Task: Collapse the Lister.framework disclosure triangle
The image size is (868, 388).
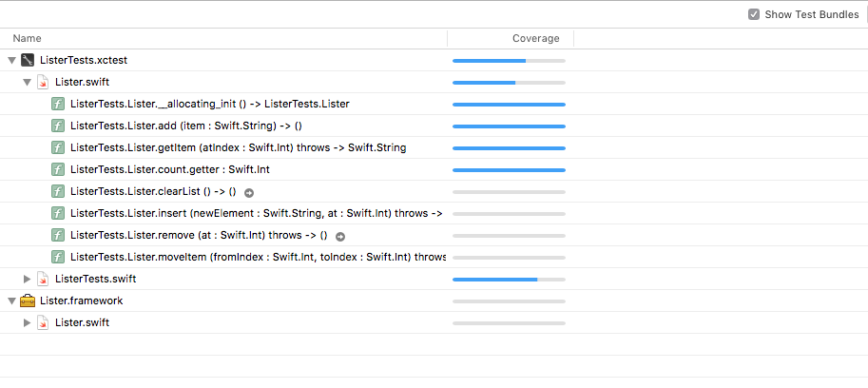Action: 11,301
